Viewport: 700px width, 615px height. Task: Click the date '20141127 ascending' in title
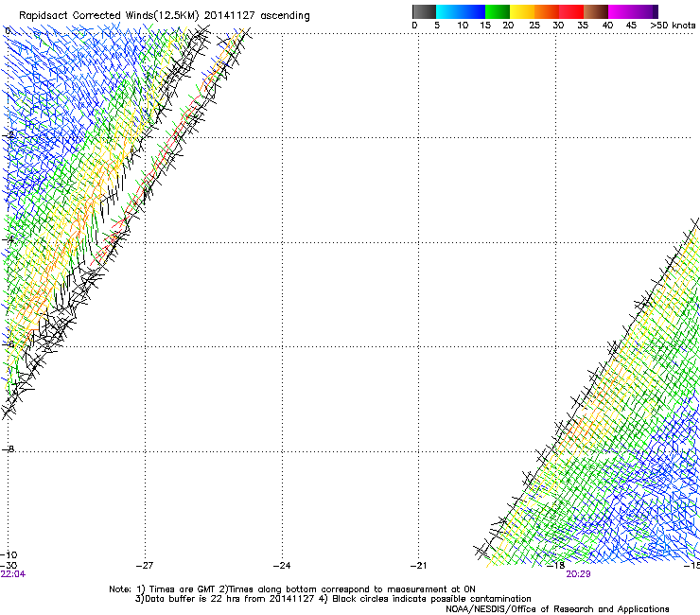[256, 15]
